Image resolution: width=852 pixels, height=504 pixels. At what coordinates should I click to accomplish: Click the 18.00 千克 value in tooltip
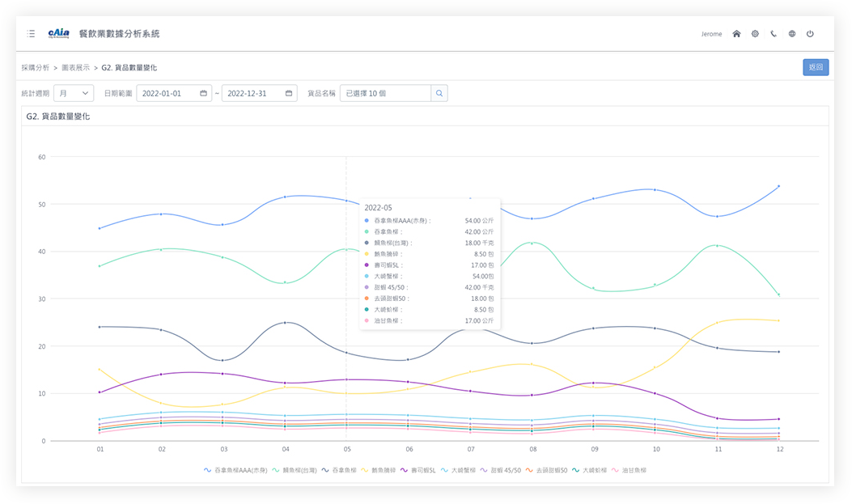[x=479, y=244]
